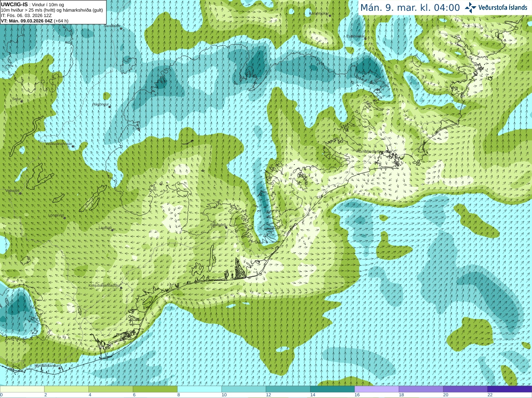This screenshot has width=532, height=398.
Task: Click the Vatnsfell station label
Action: tap(12, 191)
